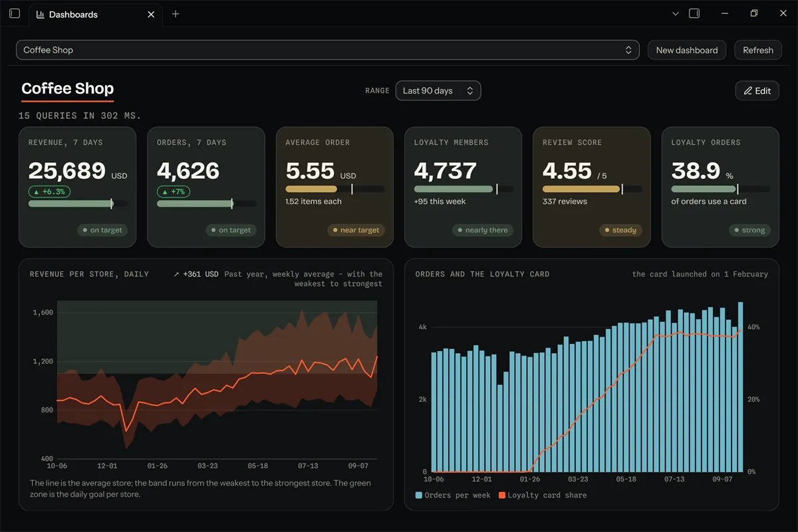Click the +361 USD trend indicator

pyautogui.click(x=196, y=274)
